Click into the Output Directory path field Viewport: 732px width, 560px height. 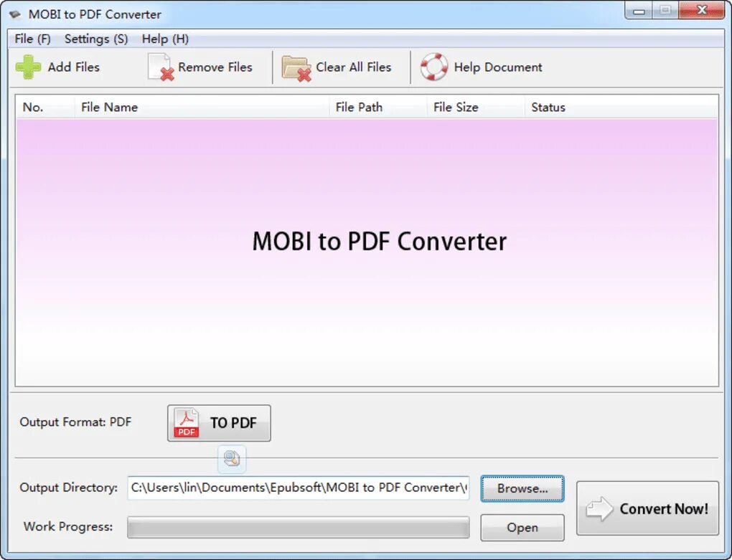tap(299, 488)
